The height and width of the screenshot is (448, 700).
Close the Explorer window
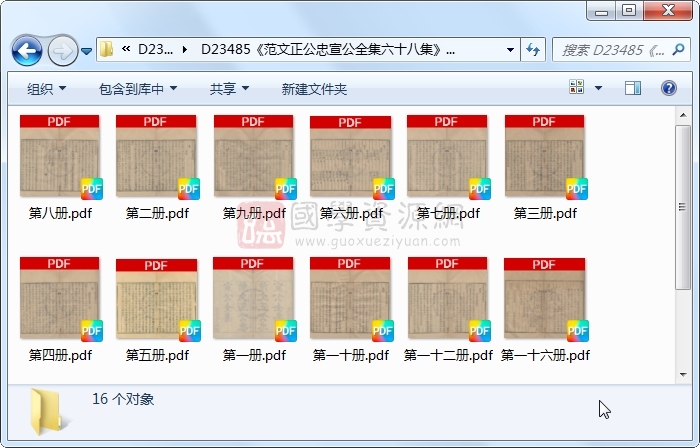pyautogui.click(x=668, y=11)
